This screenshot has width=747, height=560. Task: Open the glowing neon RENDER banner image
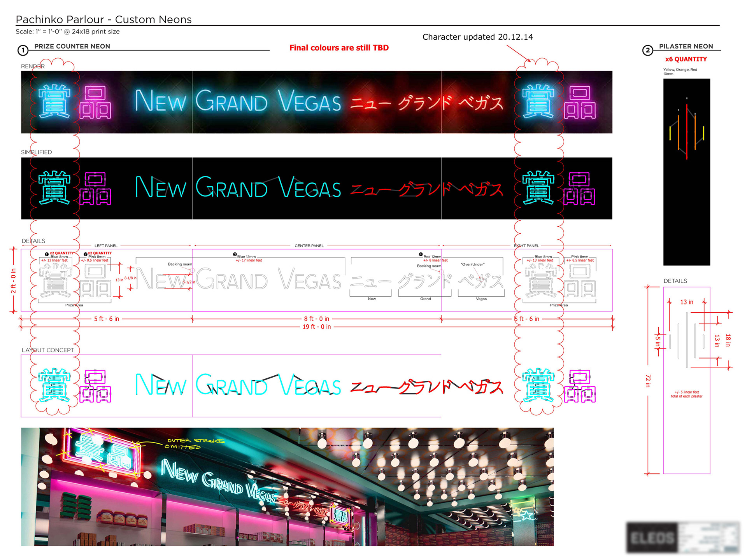tap(316, 102)
